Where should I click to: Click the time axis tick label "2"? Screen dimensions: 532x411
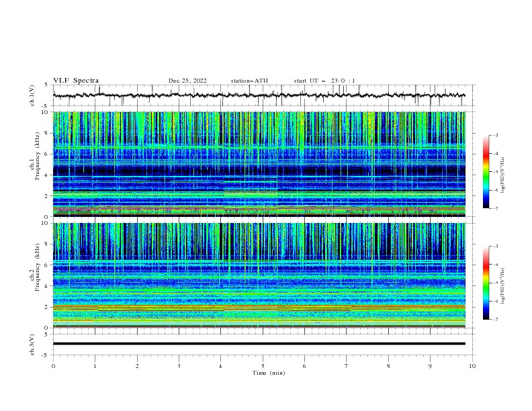point(137,366)
